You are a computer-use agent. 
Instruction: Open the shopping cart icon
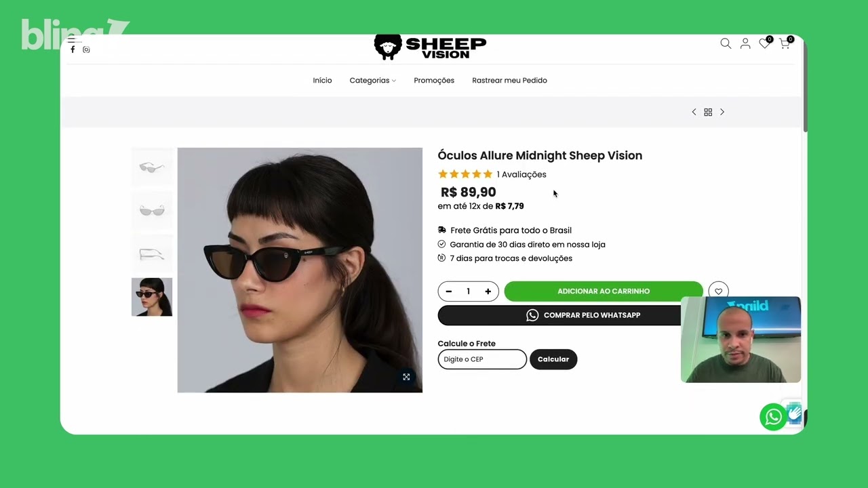click(x=785, y=44)
